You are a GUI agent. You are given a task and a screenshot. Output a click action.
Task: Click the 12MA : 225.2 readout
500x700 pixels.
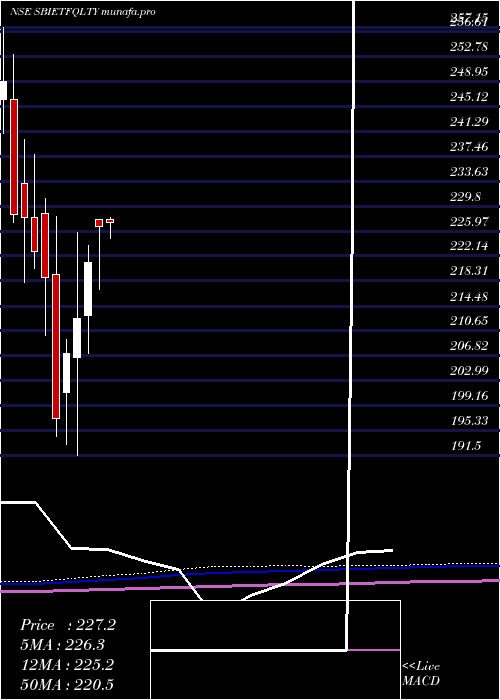tap(67, 665)
